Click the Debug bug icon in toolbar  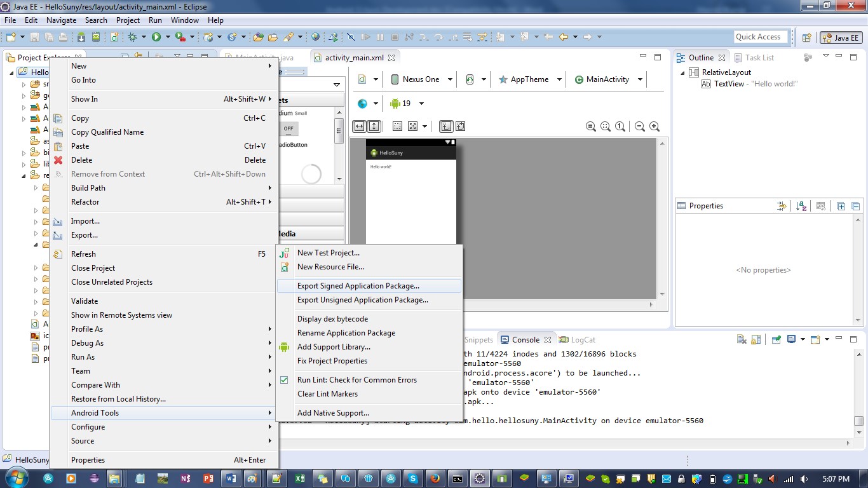coord(133,37)
